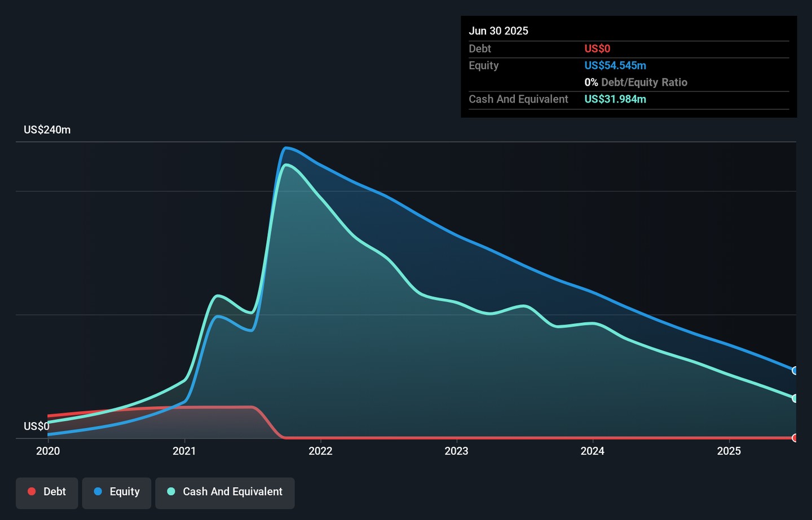812x520 pixels.
Task: Toggle the Debt series in the legend
Action: coord(47,492)
